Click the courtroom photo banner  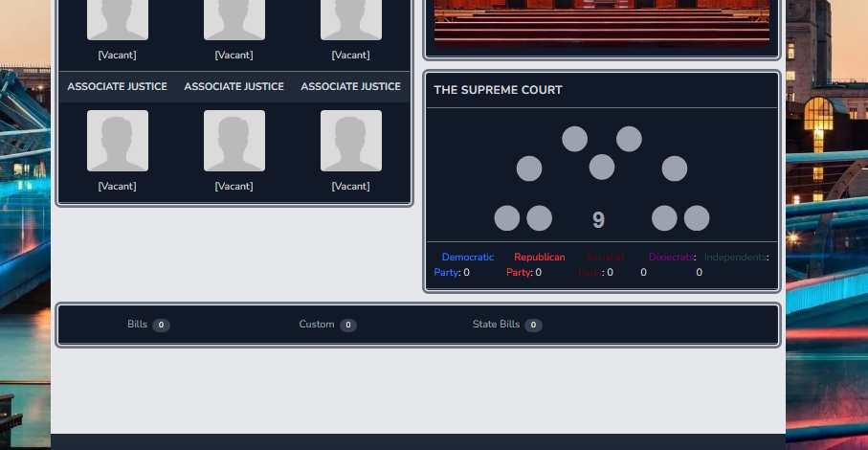point(602,23)
